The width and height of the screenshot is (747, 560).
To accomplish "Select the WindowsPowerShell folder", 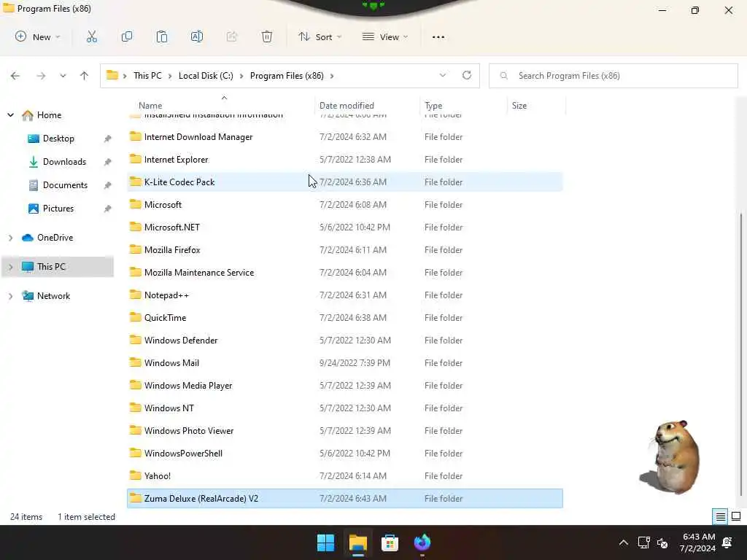I will tap(345, 453).
